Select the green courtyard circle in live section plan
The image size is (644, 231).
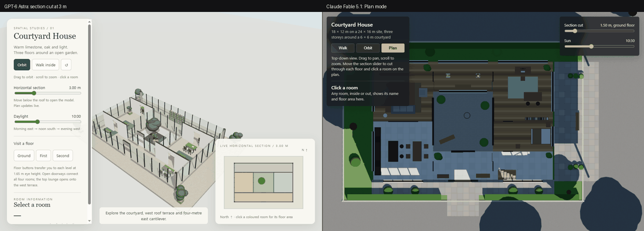261,181
